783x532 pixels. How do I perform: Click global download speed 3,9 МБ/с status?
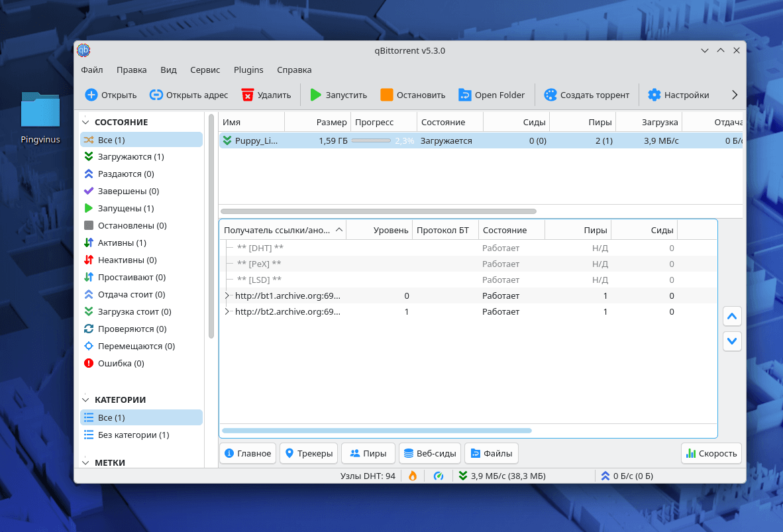pyautogui.click(x=502, y=476)
